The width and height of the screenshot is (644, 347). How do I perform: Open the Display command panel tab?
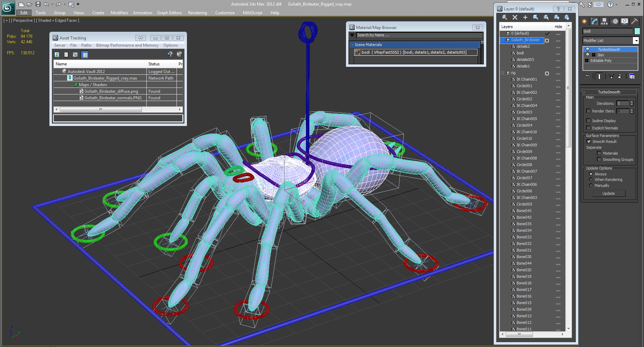tap(624, 21)
